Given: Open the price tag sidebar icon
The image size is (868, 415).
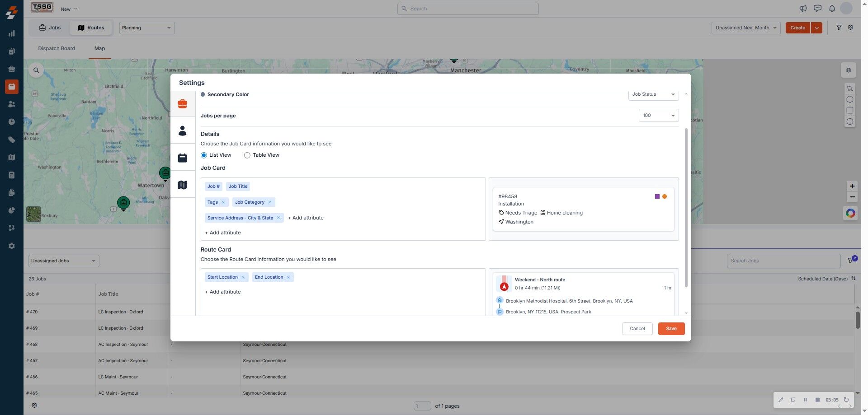Looking at the screenshot, I should (12, 140).
